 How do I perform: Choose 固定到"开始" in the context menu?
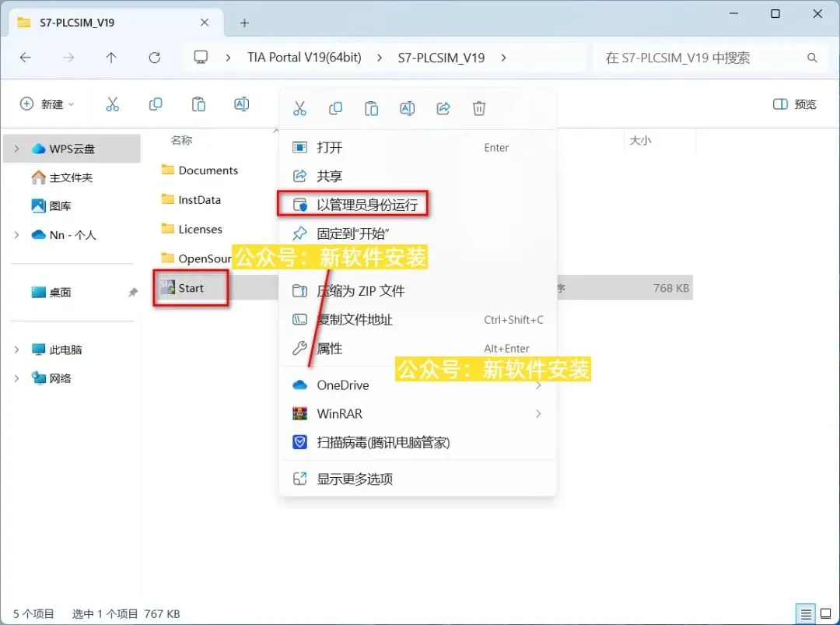[x=418, y=233]
